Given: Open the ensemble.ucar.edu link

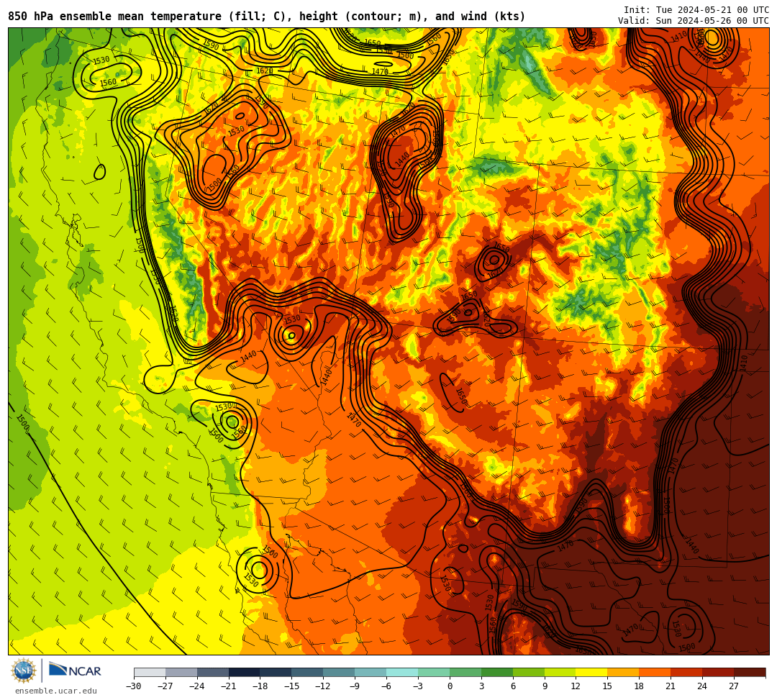Looking at the screenshot, I should tap(55, 691).
